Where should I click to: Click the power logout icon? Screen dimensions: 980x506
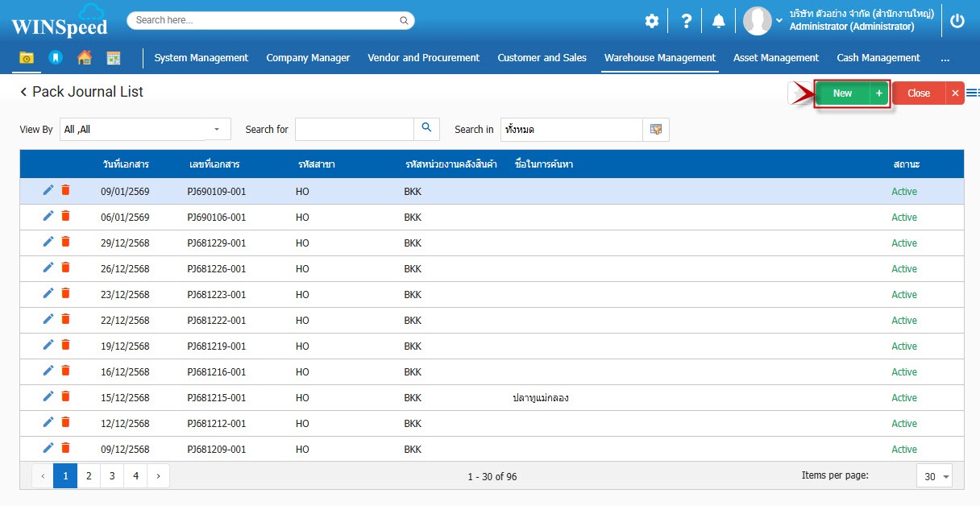click(x=957, y=22)
